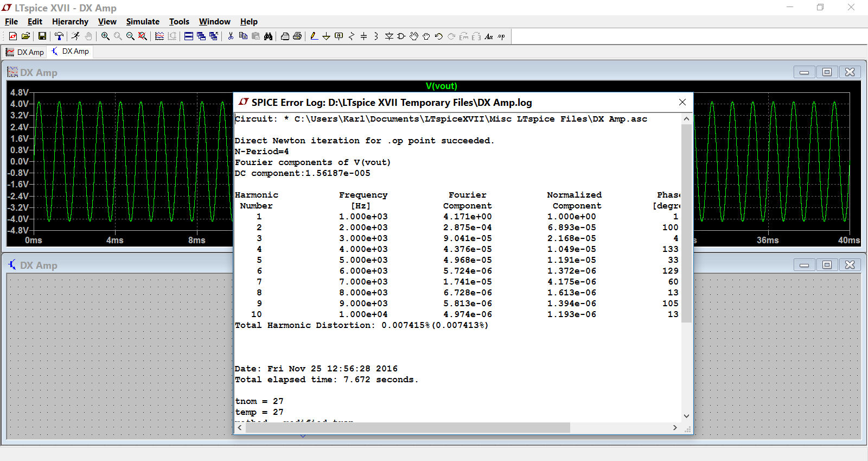868x461 pixels.
Task: Run the simulation using running man icon
Action: [x=75, y=36]
